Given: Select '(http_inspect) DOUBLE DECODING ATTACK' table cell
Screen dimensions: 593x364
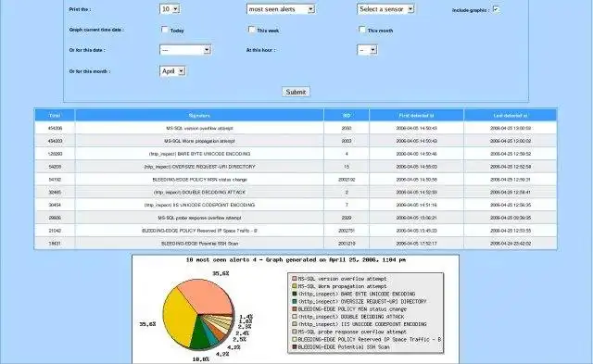Looking at the screenshot, I should click(x=199, y=193).
